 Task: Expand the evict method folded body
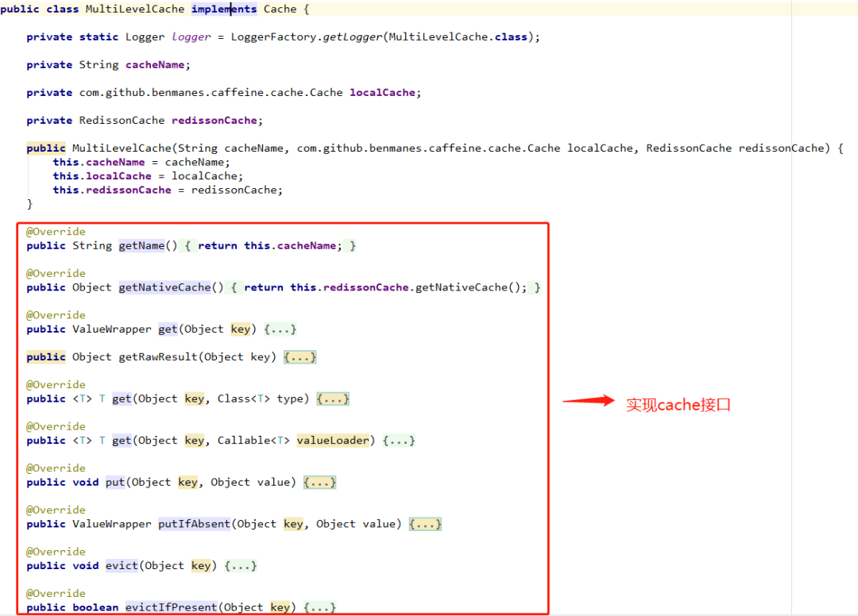[241, 565]
